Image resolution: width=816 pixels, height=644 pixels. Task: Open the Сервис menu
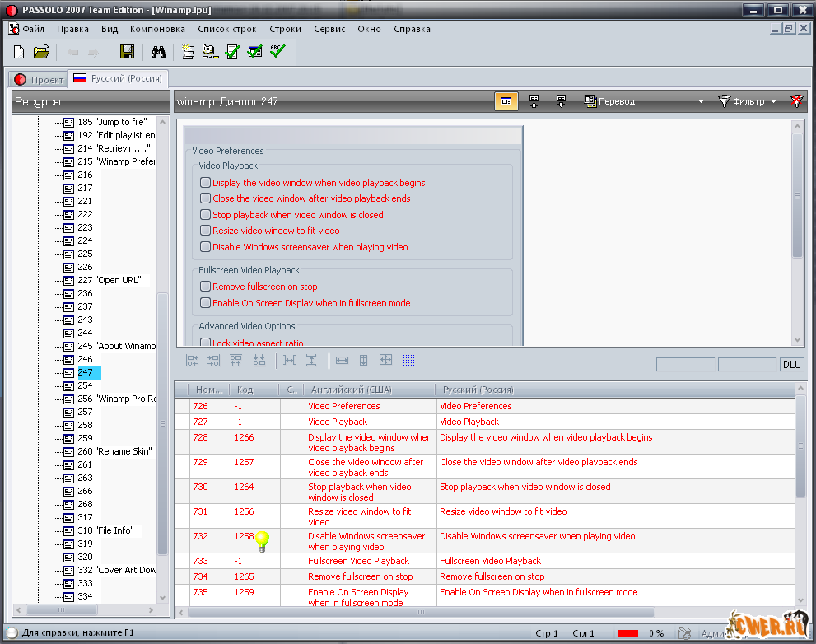pyautogui.click(x=329, y=29)
